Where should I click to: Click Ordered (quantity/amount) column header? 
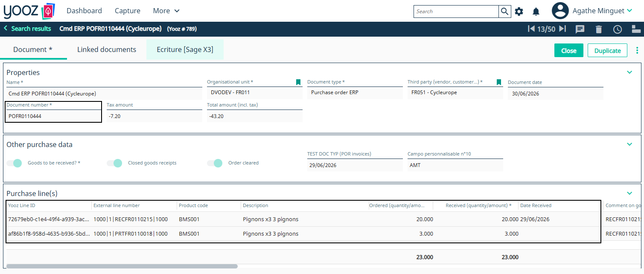401,205
